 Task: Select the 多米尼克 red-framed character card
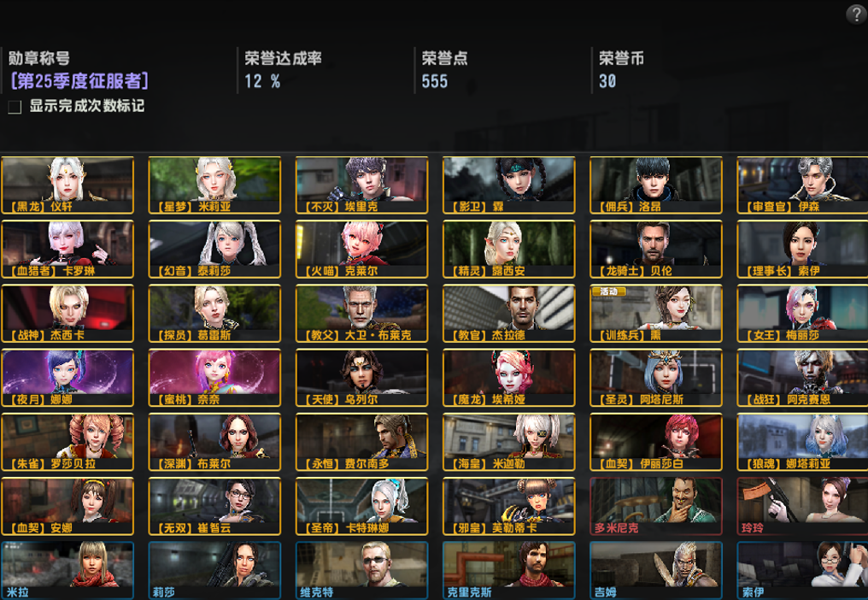tap(656, 506)
